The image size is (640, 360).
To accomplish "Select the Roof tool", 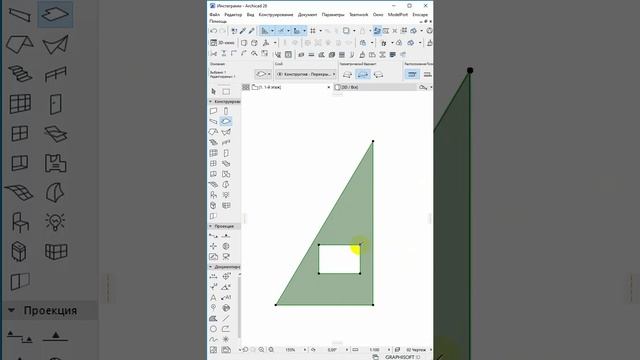I will [x=213, y=132].
